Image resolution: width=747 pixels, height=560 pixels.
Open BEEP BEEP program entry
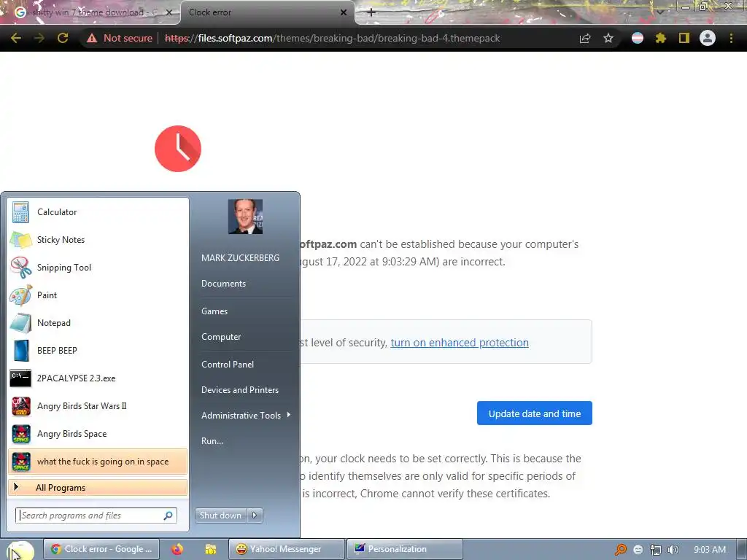pos(98,351)
